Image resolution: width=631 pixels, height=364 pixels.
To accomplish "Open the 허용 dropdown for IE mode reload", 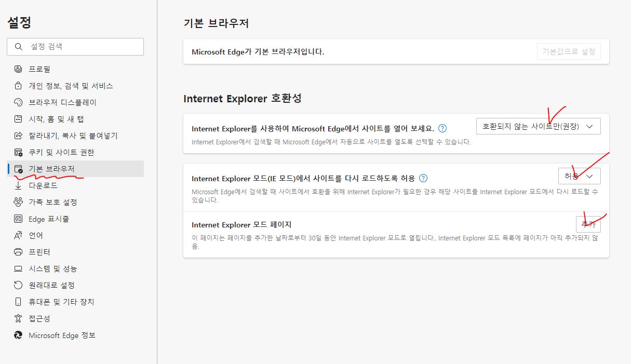I will pos(580,176).
